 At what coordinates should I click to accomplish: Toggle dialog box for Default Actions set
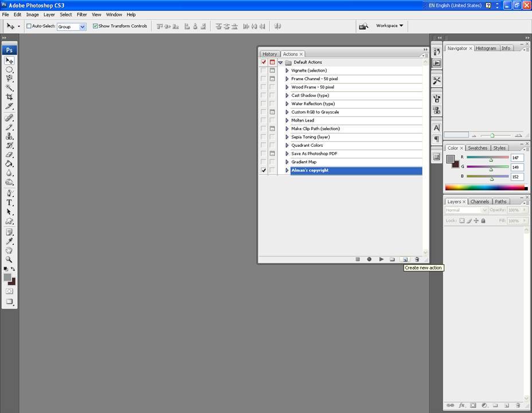tap(272, 62)
